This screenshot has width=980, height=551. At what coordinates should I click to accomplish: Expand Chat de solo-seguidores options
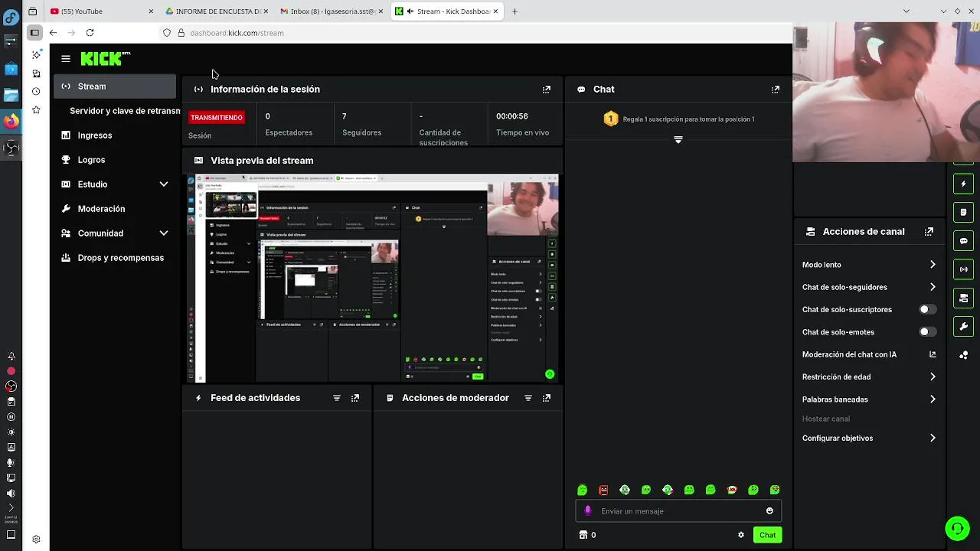[x=933, y=287]
